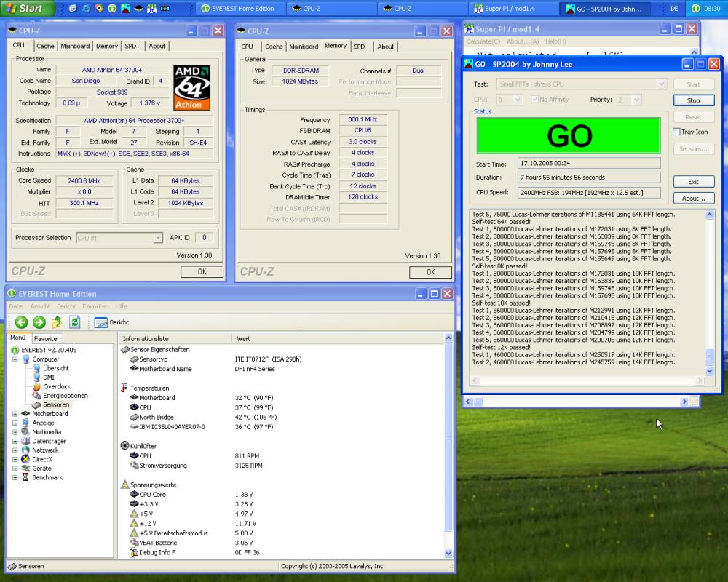Select Energieoptionen in the tree
The width and height of the screenshot is (728, 582).
(x=65, y=396)
